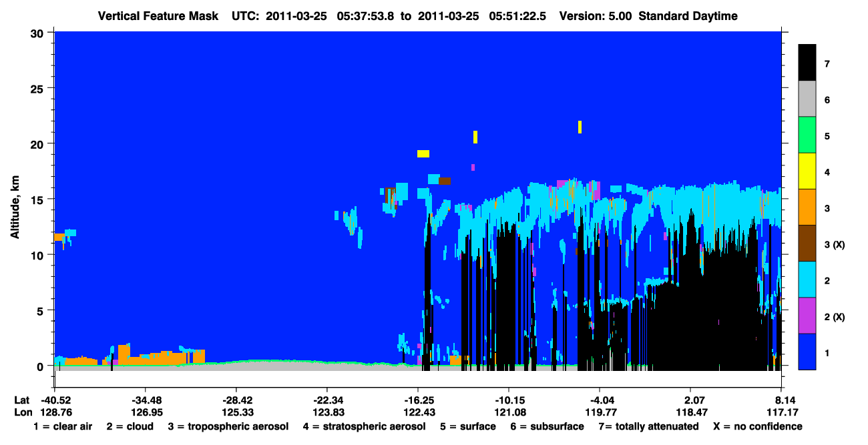Click the latitude value -4.04
This screenshot has width=868, height=445.
pos(600,400)
